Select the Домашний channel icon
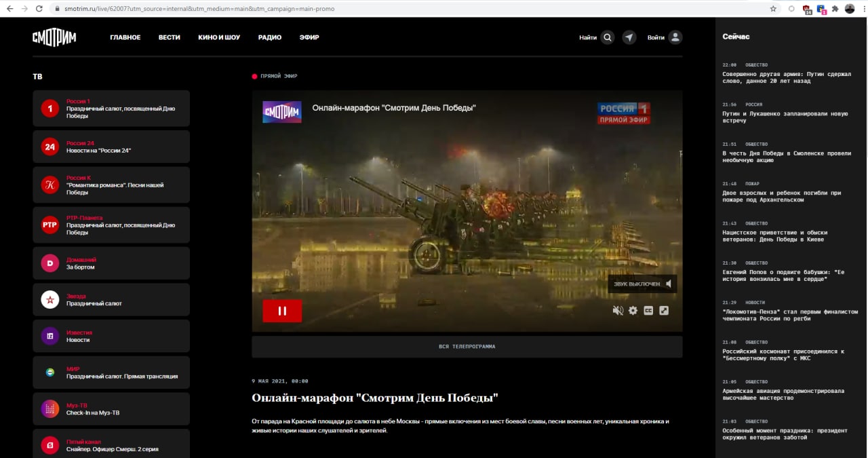Screen dimensions: 868x458 [50, 263]
